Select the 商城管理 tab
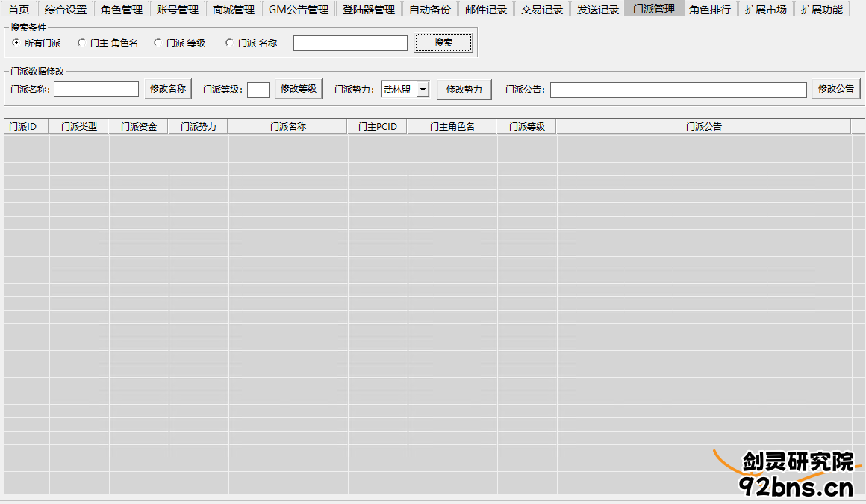866x504 pixels. pyautogui.click(x=234, y=10)
